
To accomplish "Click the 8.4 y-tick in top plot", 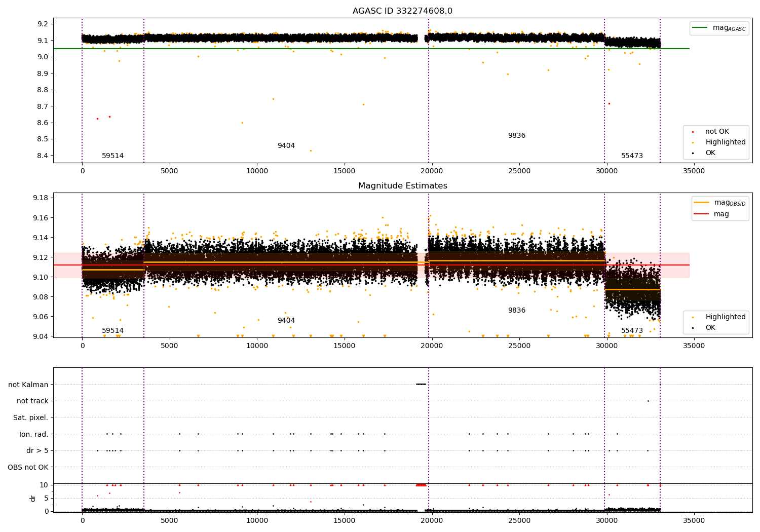I will [x=43, y=156].
